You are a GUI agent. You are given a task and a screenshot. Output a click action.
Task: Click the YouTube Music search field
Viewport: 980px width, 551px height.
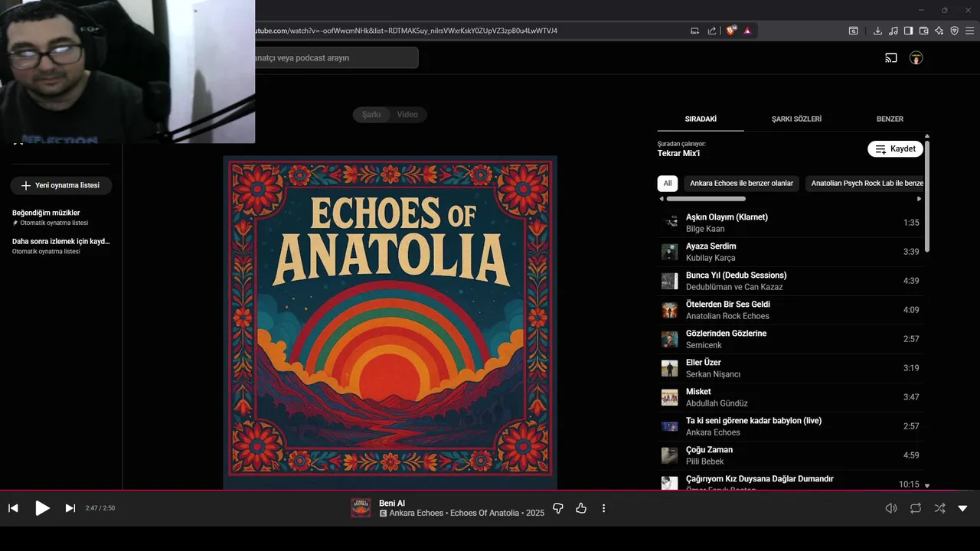pos(335,57)
